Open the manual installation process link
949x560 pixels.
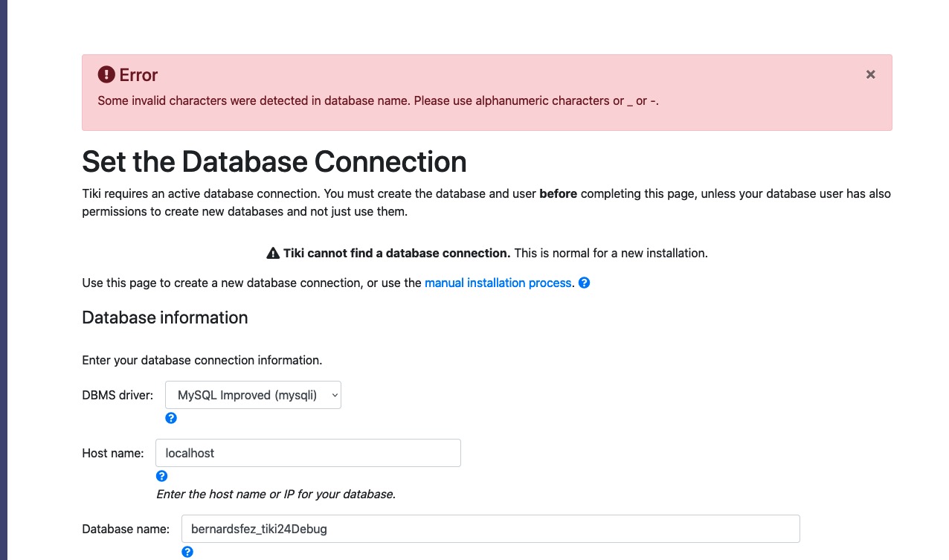coord(498,283)
